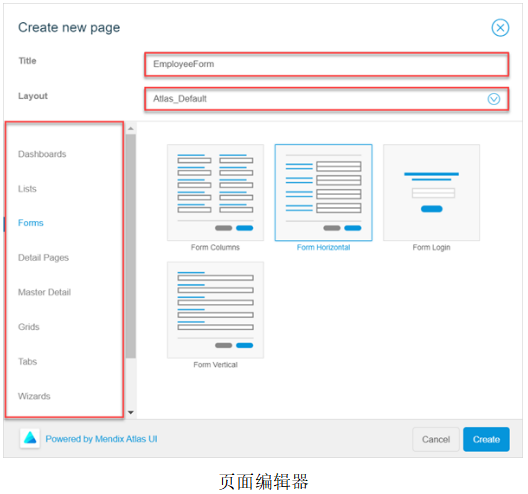
Task: Close the Create new page dialog
Action: click(500, 28)
